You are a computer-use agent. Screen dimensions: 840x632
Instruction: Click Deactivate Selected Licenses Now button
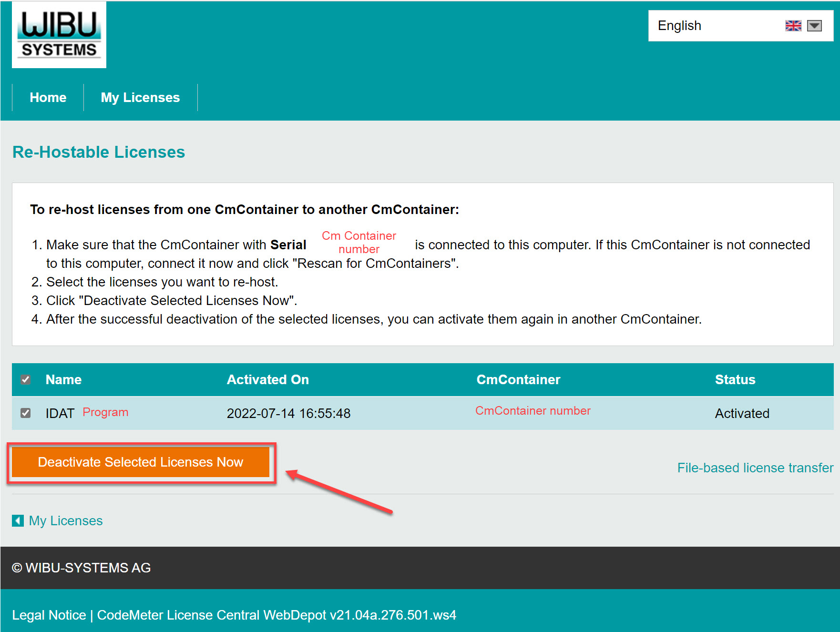pyautogui.click(x=141, y=462)
